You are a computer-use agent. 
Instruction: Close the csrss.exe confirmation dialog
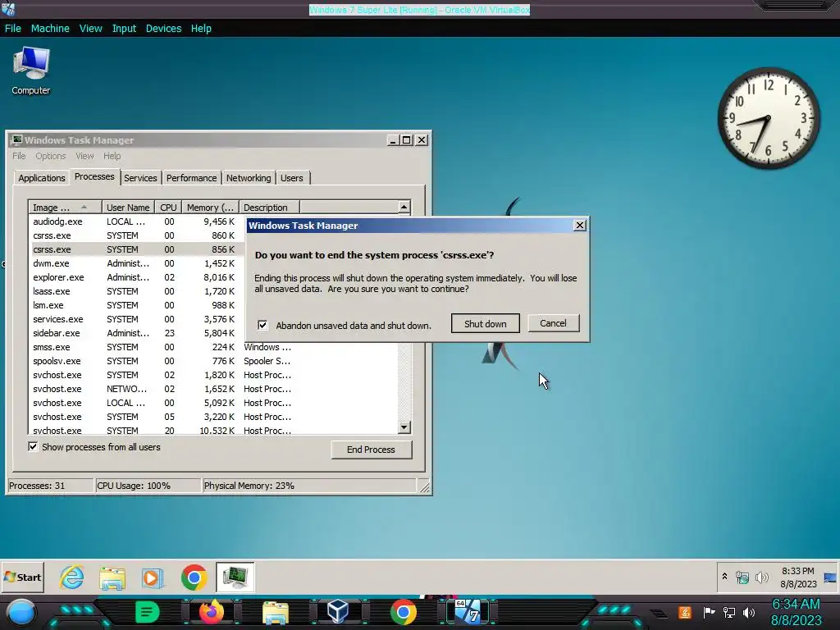580,226
